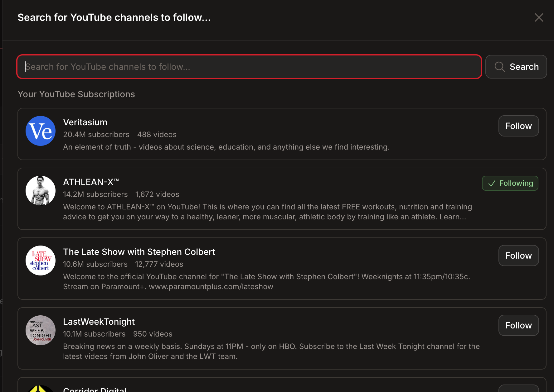Click '20.4M subscribers' text

pos(96,135)
